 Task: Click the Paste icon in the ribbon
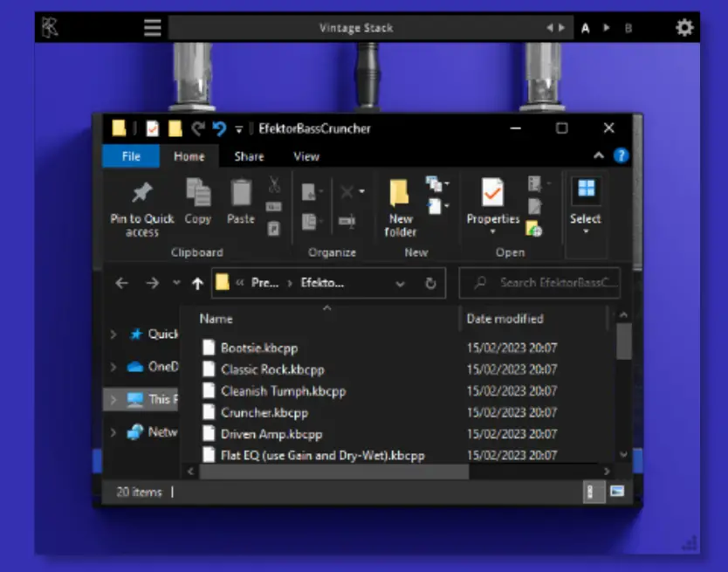(240, 192)
